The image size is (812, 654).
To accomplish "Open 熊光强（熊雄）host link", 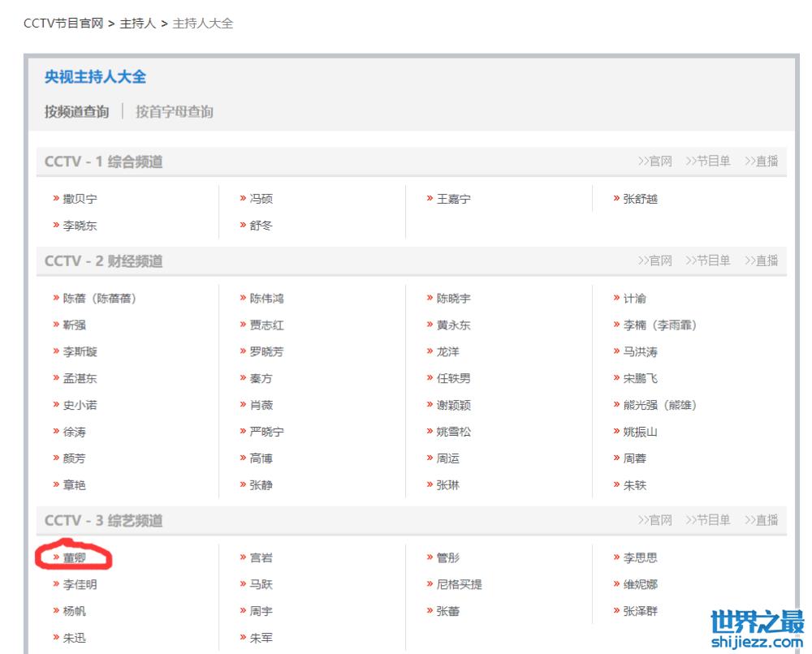I will (x=659, y=405).
